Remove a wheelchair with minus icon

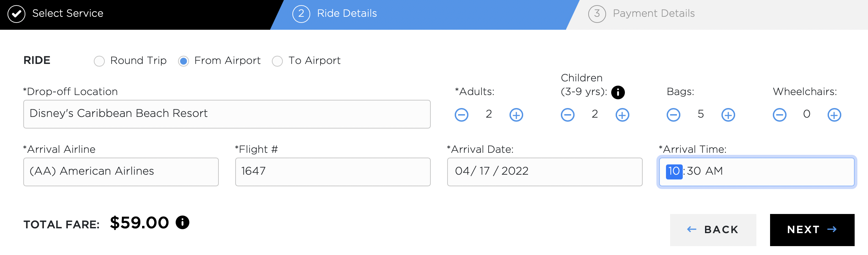(x=779, y=115)
